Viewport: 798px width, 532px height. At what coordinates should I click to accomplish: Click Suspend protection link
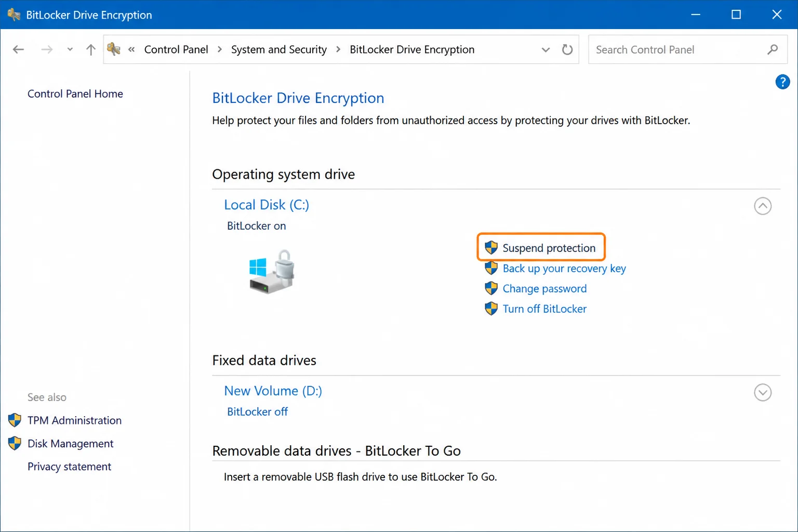click(x=549, y=248)
